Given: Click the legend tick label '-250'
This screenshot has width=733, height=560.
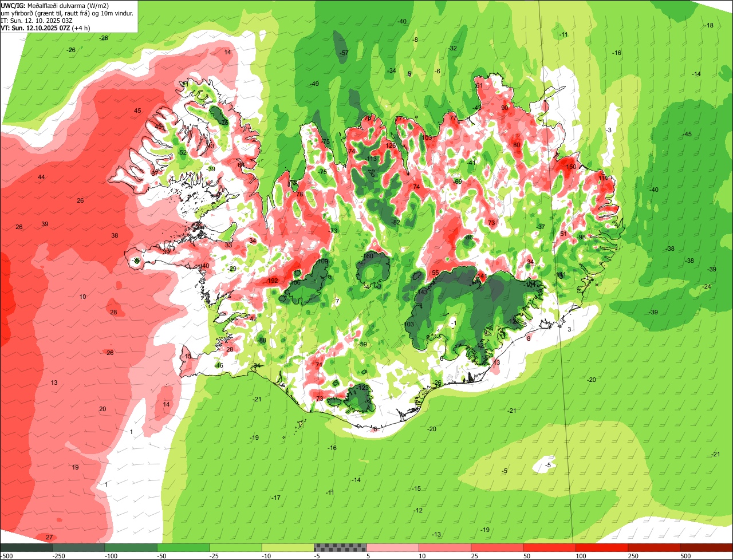Looking at the screenshot, I should pos(58,556).
